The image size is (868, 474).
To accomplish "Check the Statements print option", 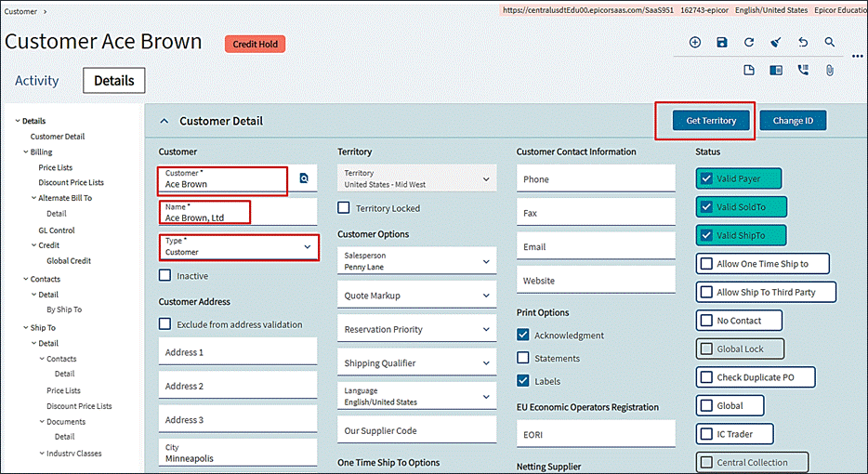I will pyautogui.click(x=523, y=358).
